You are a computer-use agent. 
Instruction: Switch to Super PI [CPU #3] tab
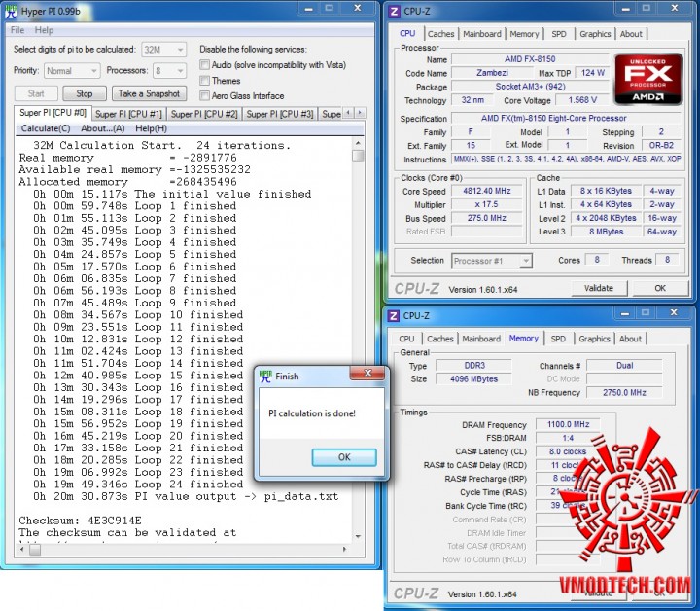pyautogui.click(x=280, y=114)
